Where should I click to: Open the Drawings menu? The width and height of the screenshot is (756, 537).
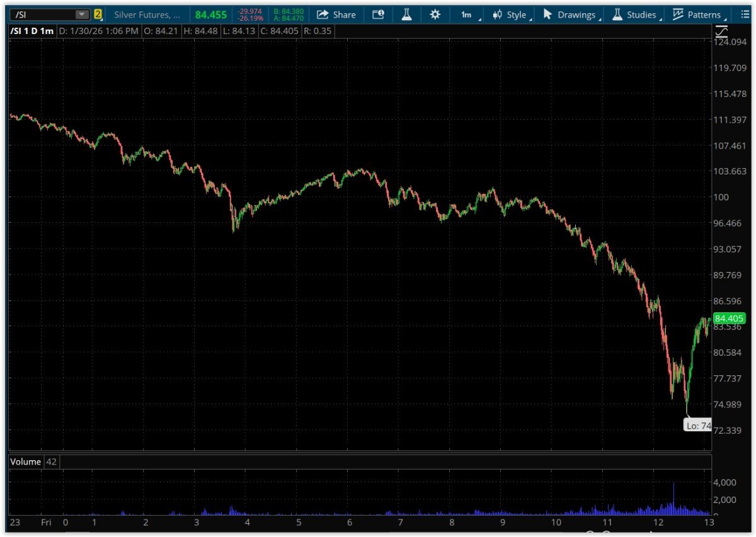pos(571,14)
